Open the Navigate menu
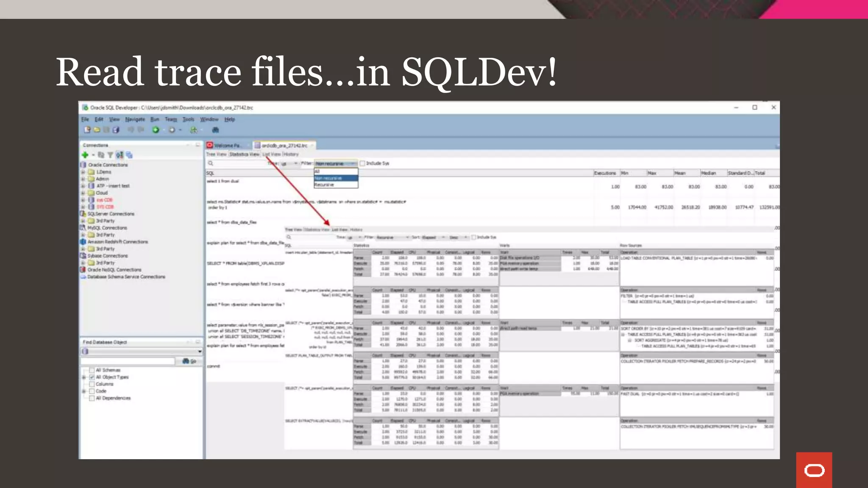Screen dimensions: 868x488 (135, 119)
